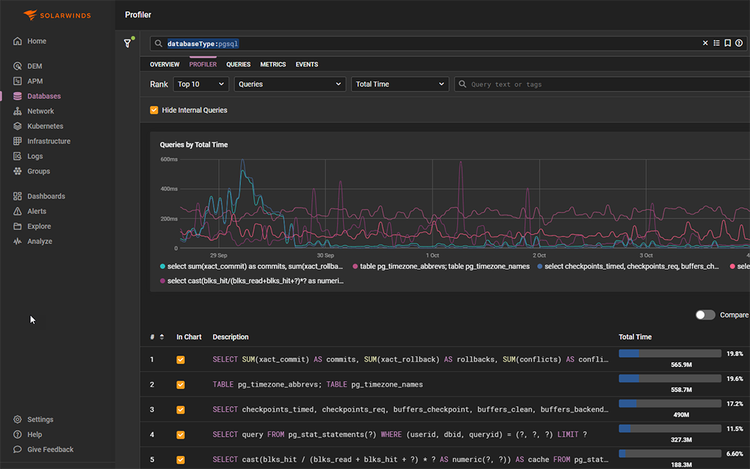Click the Total Time column header

[635, 337]
